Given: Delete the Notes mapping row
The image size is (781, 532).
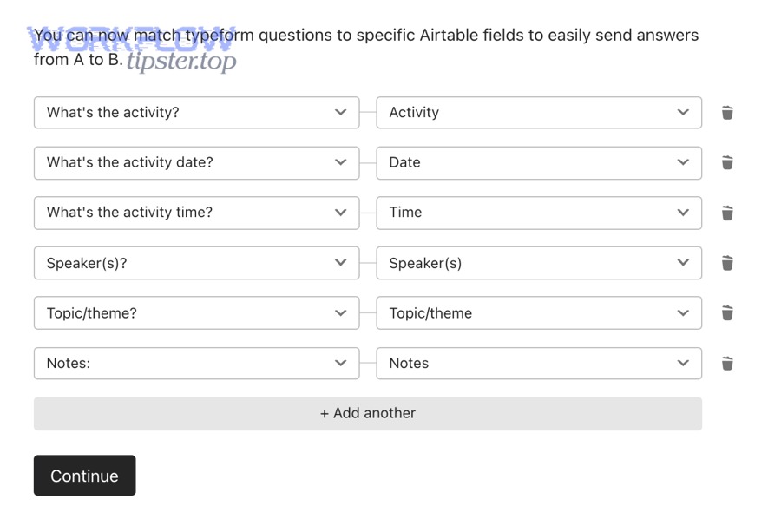Looking at the screenshot, I should (x=727, y=364).
